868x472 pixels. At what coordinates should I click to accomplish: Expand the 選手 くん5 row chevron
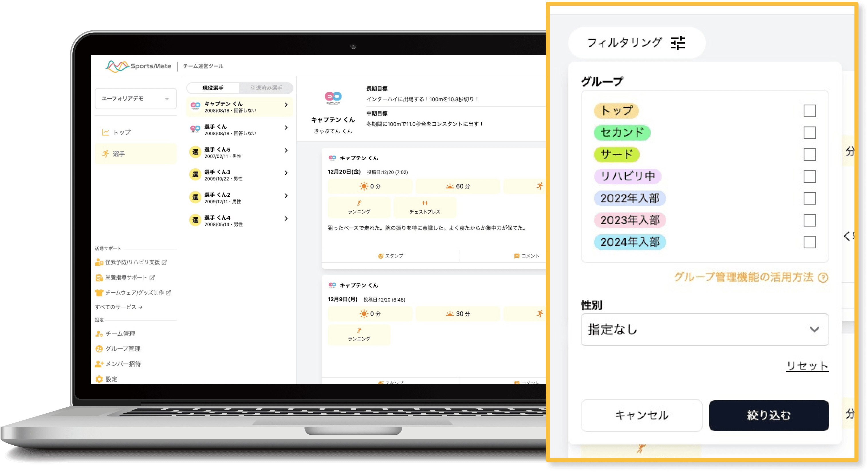point(286,150)
